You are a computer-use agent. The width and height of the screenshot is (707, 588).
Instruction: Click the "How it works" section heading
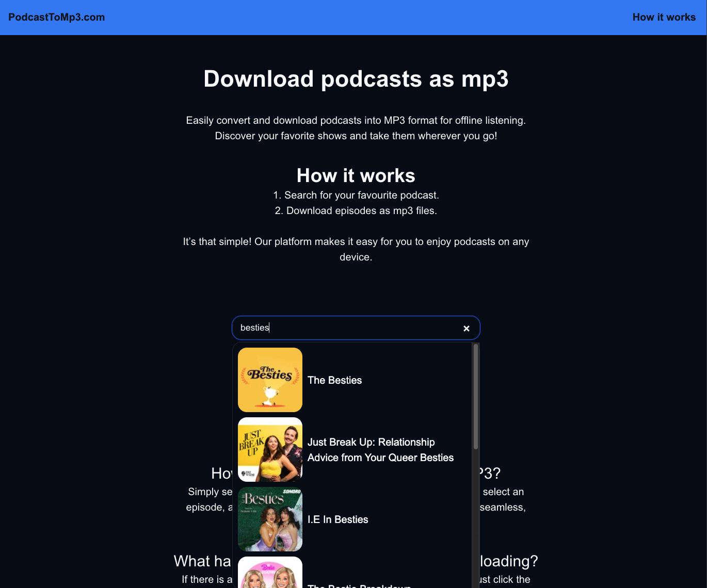[356, 175]
